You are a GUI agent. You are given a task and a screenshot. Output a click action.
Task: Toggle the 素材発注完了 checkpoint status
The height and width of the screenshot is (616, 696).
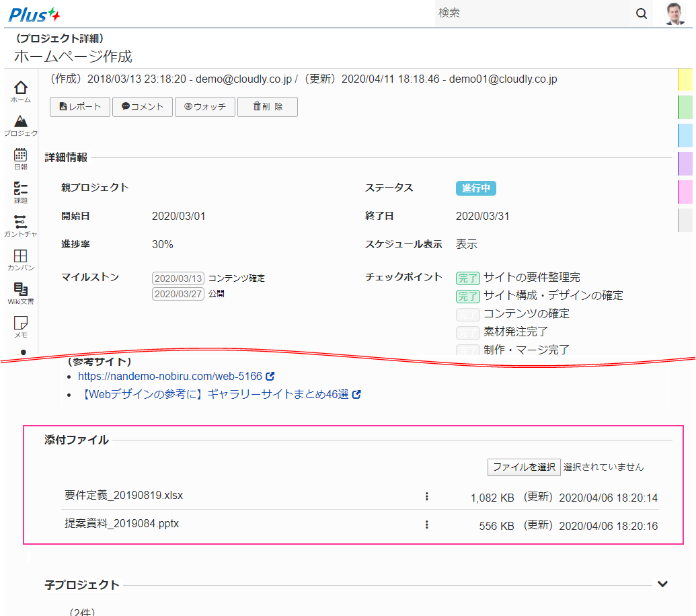pos(467,332)
